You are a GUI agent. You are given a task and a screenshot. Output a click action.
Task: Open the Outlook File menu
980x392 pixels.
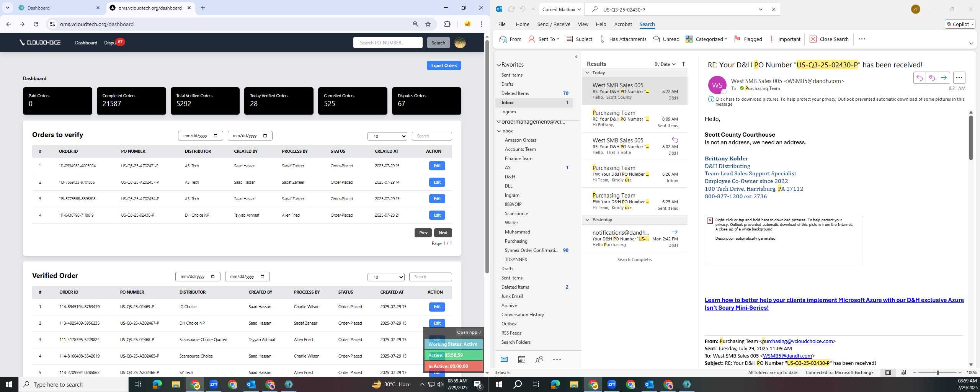(x=501, y=24)
